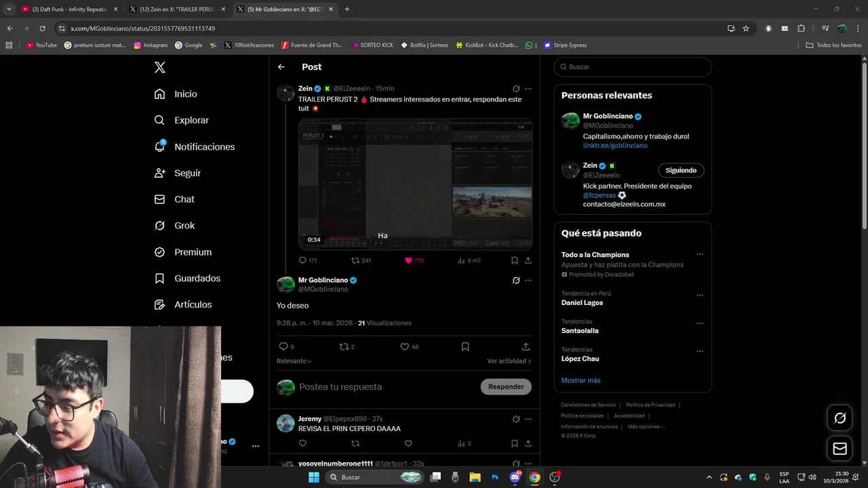This screenshot has width=868, height=488.
Task: Open Grok in the sidebar
Action: [174, 226]
